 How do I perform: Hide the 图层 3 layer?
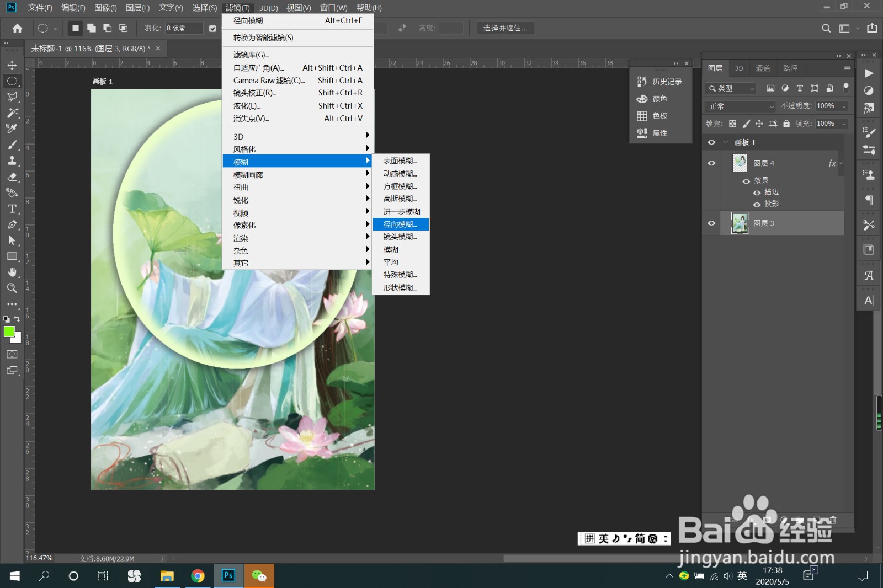(x=711, y=223)
